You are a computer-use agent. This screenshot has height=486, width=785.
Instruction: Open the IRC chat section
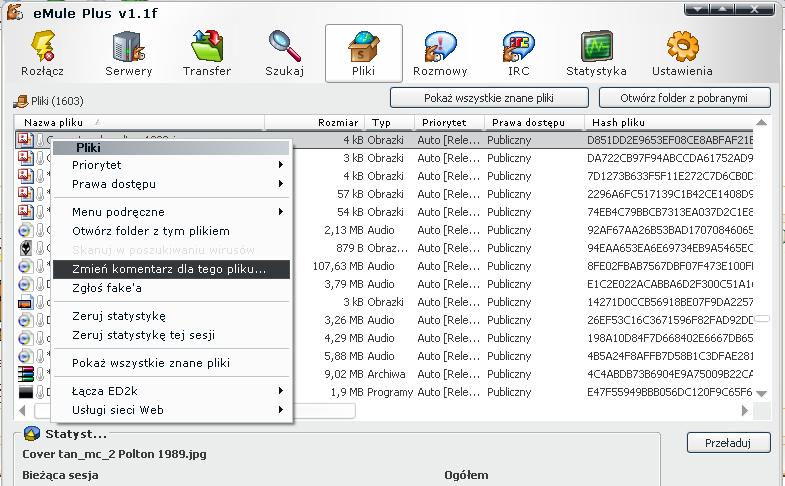(519, 54)
